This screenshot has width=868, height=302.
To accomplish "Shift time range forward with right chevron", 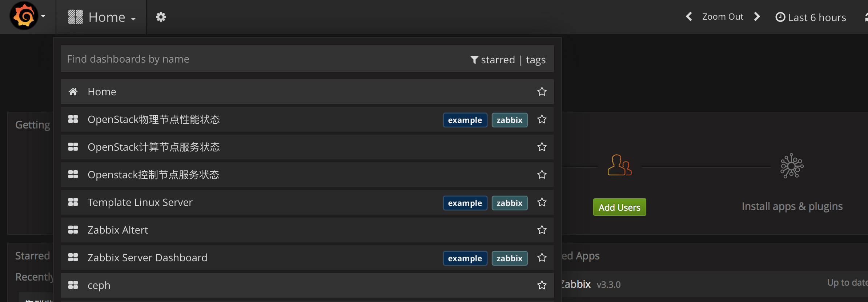I will click(757, 17).
